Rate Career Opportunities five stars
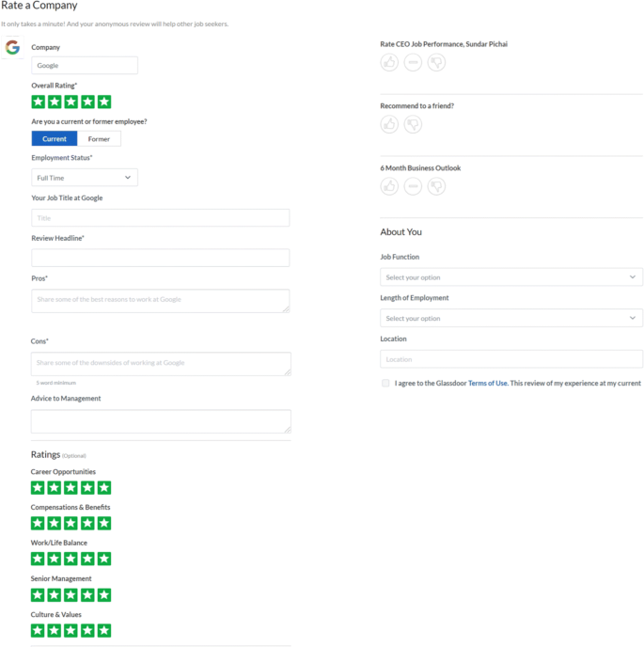 coord(104,488)
